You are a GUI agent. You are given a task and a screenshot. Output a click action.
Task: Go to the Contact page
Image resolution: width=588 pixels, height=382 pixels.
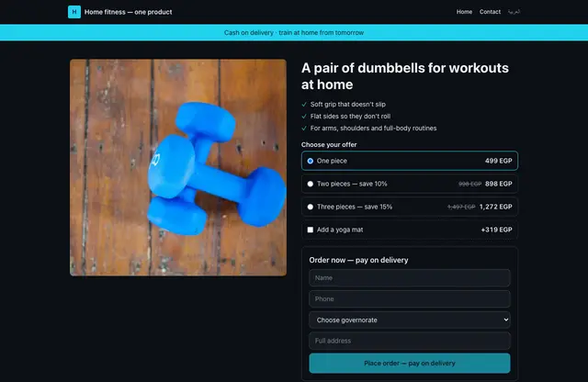click(490, 12)
